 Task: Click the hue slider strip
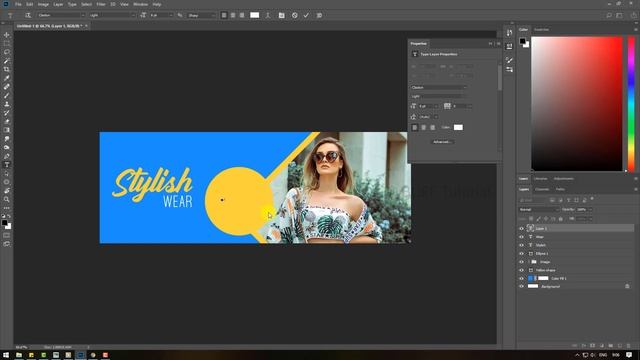click(x=631, y=104)
